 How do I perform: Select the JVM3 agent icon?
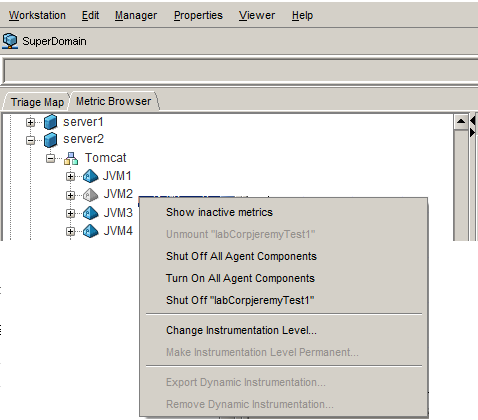coord(90,213)
